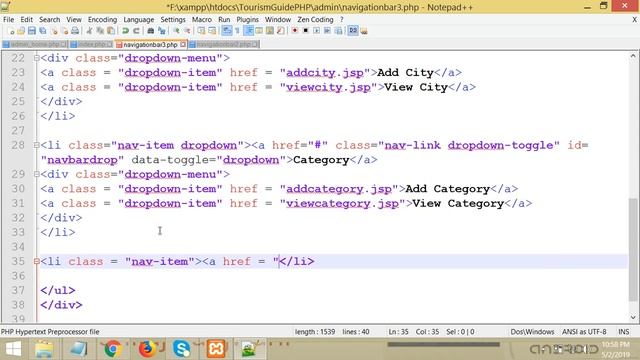Close the navigationbar3.php tab
Screen dimensions: 640x360
pos(183,44)
